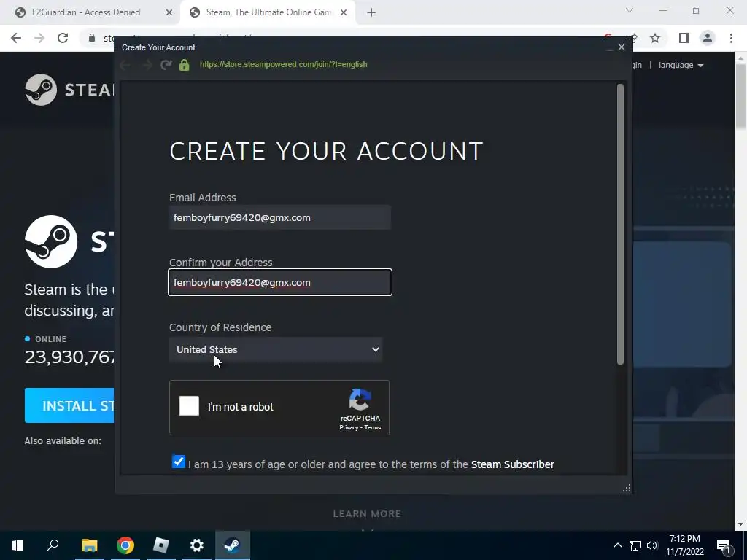Open the Chrome profile avatar menu

tap(708, 38)
